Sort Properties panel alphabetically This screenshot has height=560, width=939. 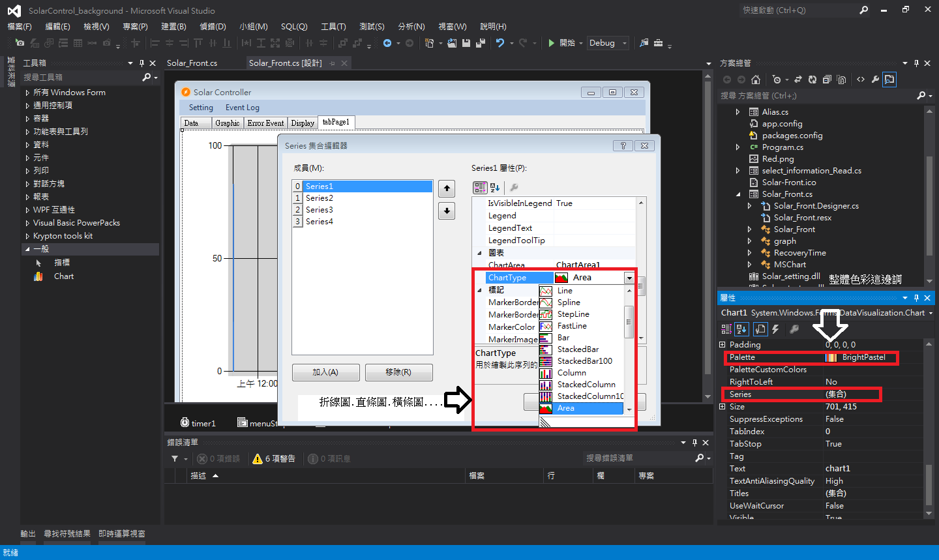click(741, 329)
